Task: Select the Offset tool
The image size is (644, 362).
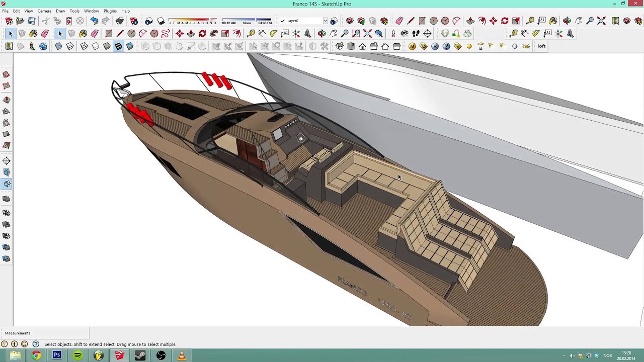Action: tap(237, 34)
